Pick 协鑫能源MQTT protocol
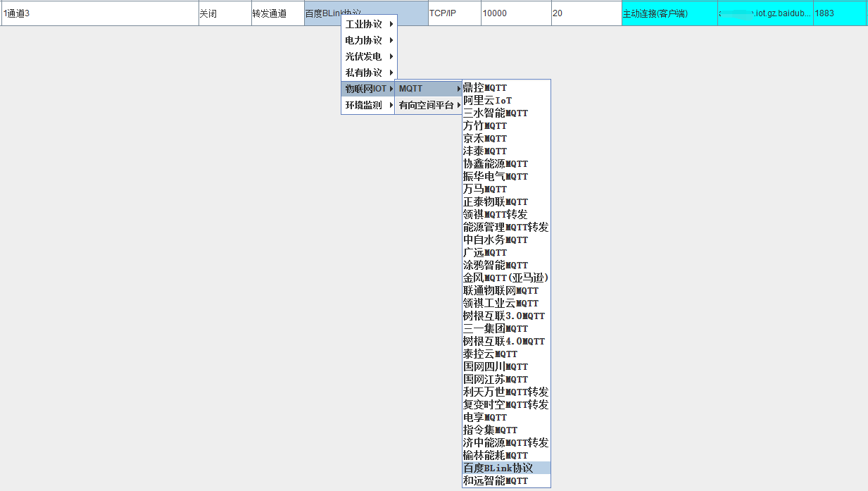Viewport: 868px width, 491px height. click(506, 163)
